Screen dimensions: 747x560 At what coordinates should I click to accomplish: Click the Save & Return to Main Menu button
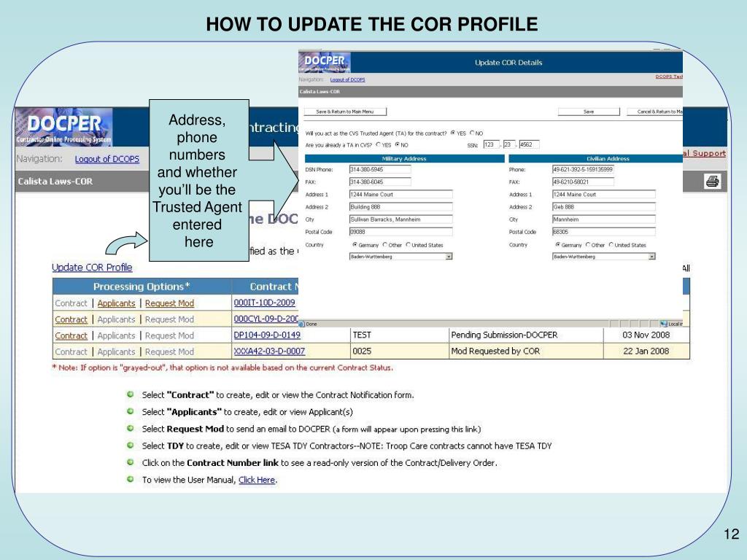(345, 112)
